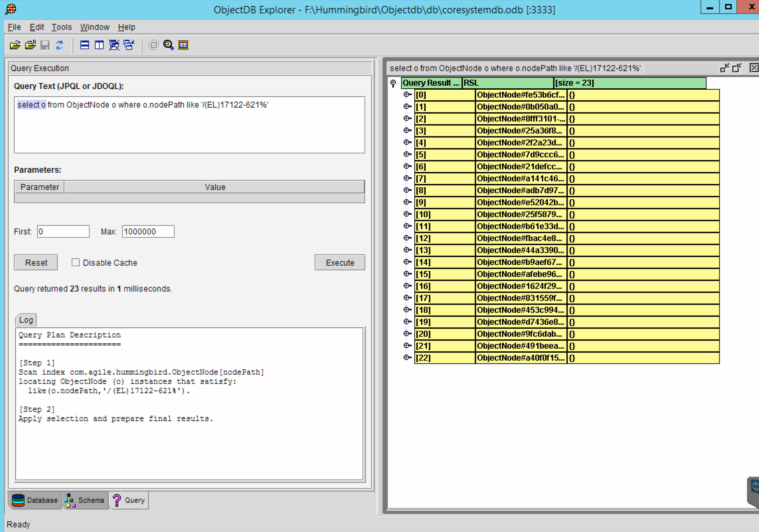759x532 pixels.
Task: Select ObjectNode#0b050a0 result cell
Action: (x=521, y=107)
